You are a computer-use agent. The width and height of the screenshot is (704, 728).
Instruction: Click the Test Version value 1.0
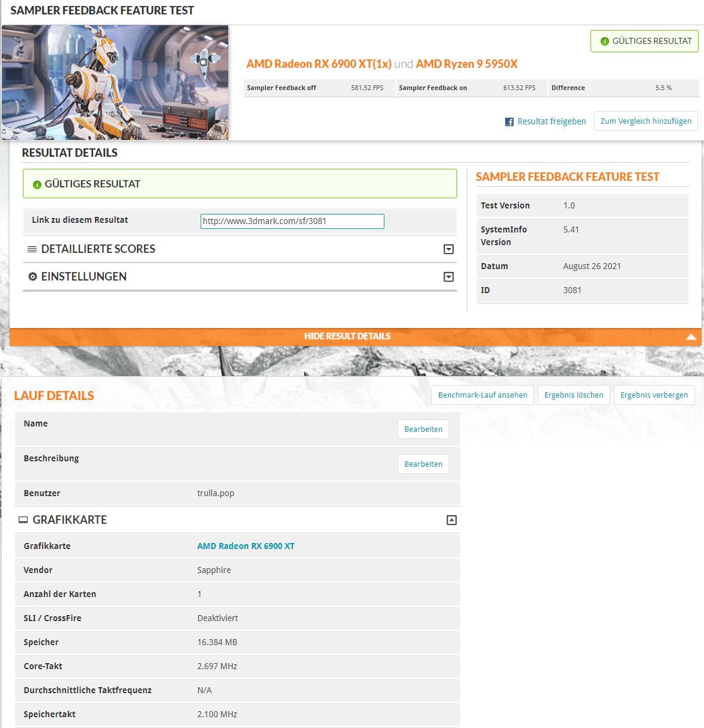[x=569, y=205]
